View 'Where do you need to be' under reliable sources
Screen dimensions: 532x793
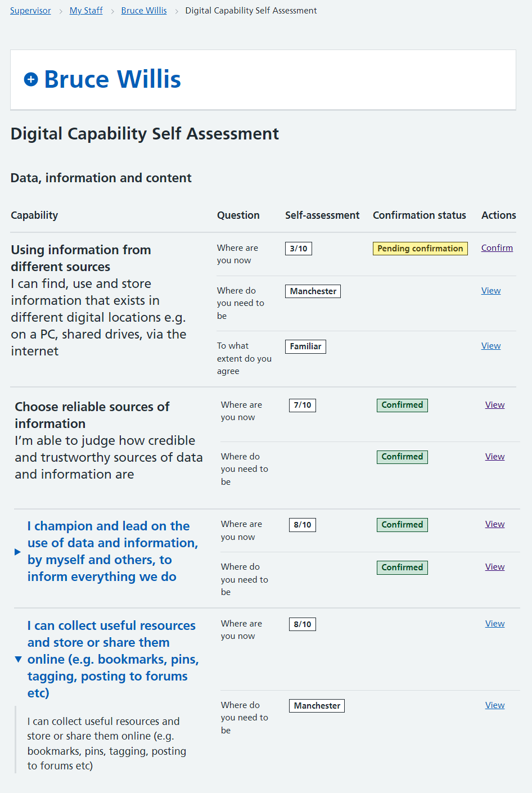coord(495,457)
